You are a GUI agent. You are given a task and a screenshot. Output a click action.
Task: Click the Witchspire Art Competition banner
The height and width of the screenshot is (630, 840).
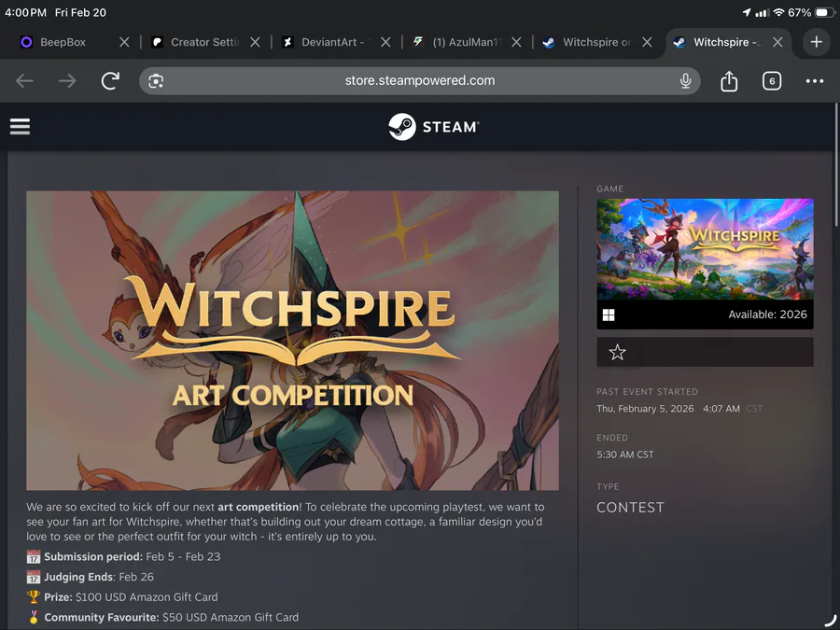click(x=292, y=341)
